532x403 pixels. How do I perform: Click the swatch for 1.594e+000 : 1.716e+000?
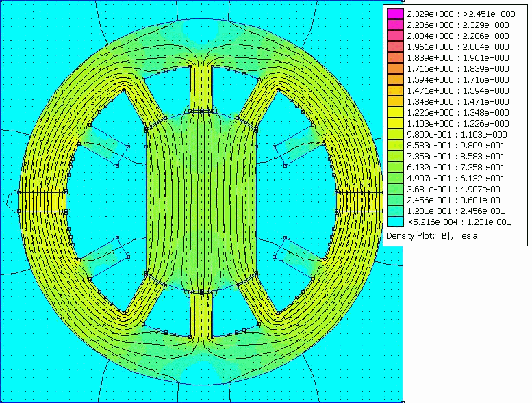point(395,79)
